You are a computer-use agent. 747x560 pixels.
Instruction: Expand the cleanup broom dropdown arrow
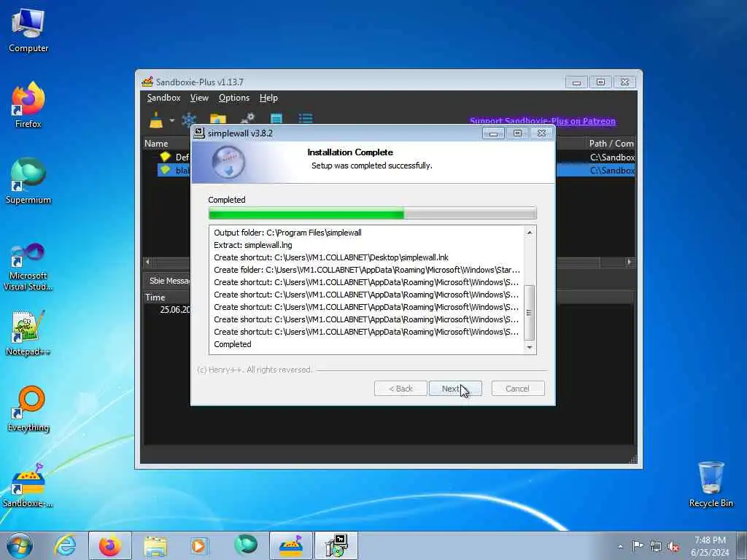click(172, 120)
